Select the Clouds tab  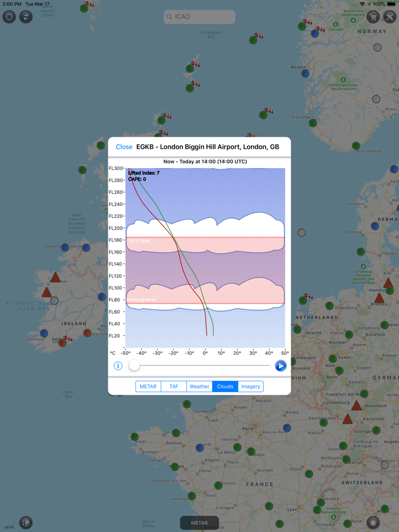225,386
